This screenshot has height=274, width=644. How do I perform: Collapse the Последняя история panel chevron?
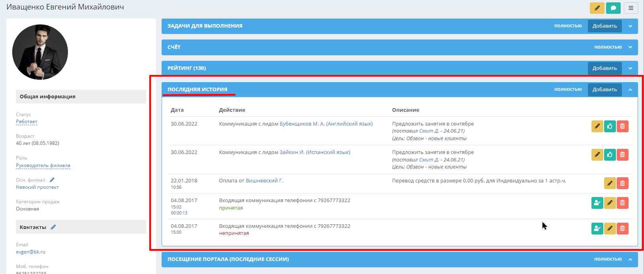point(630,90)
